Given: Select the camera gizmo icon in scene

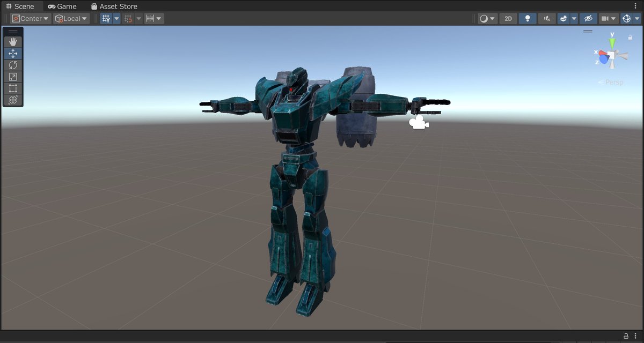Looking at the screenshot, I should point(419,123).
